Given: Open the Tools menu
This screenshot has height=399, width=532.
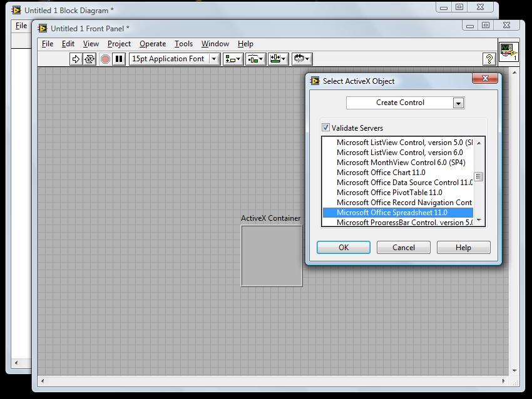Looking at the screenshot, I should click(x=183, y=44).
